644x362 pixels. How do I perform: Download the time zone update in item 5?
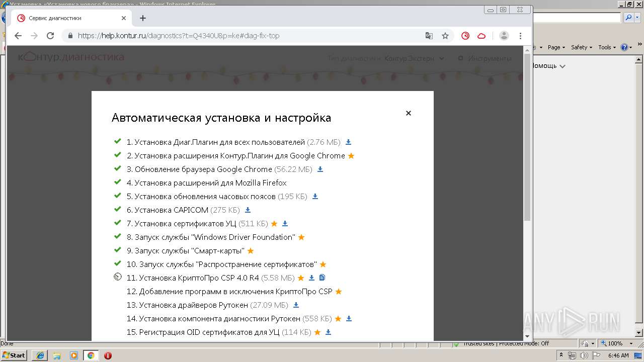pos(315,197)
